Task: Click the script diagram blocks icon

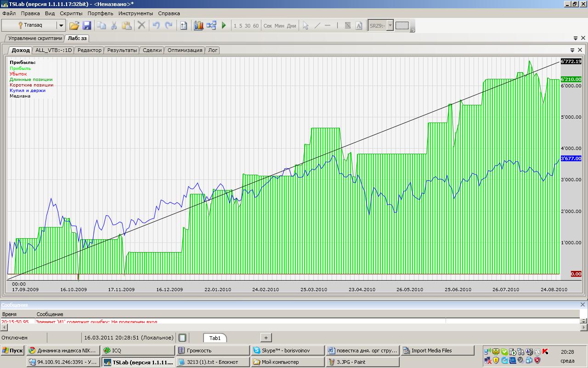Action: (x=211, y=26)
